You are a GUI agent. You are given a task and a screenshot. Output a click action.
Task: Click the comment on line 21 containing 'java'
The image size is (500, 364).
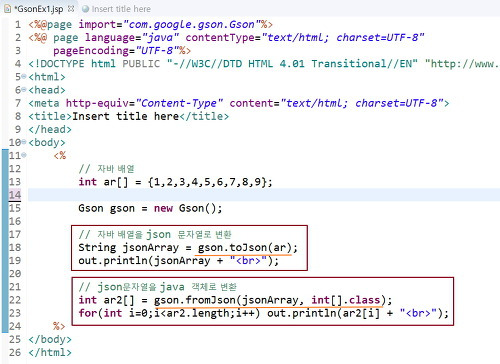click(158, 287)
